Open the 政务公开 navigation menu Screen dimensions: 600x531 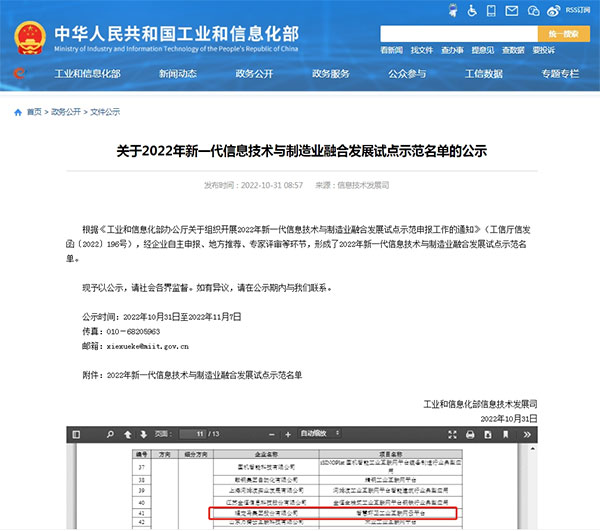(257, 74)
